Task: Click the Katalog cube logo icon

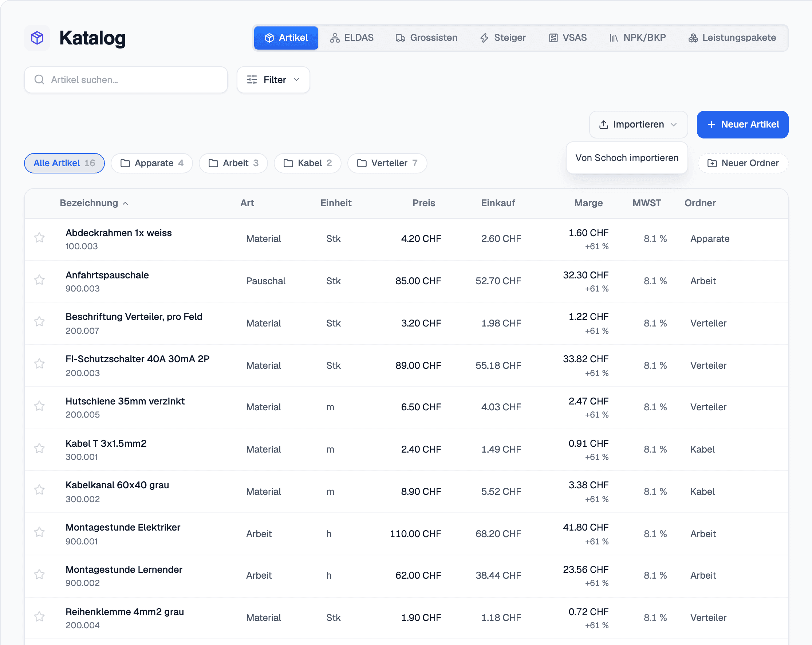Action: [x=37, y=38]
